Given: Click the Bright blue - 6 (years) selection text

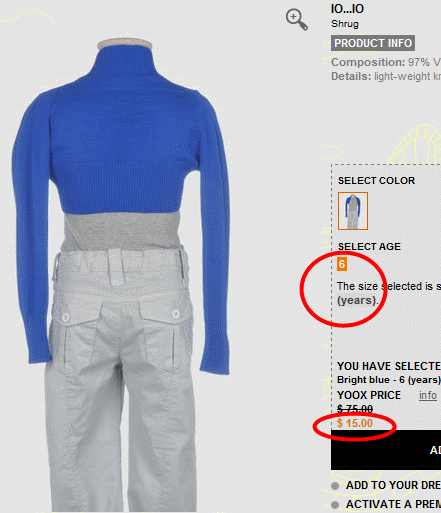Looking at the screenshot, I should (389, 380).
